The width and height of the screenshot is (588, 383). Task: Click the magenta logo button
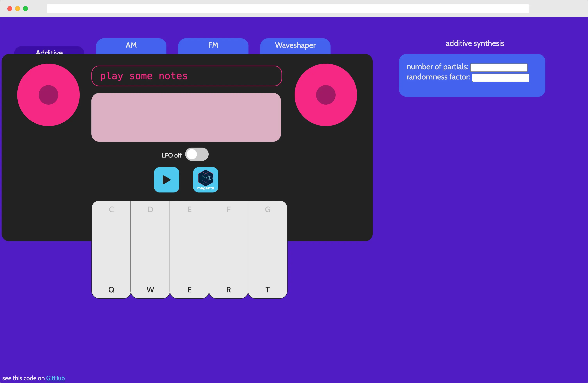pyautogui.click(x=205, y=180)
